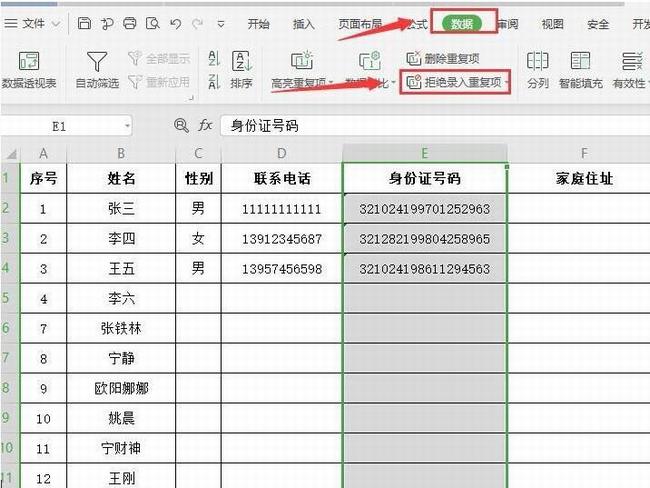This screenshot has width=650, height=488.
Task: Sort descending with Z-A icon
Action: click(x=214, y=81)
